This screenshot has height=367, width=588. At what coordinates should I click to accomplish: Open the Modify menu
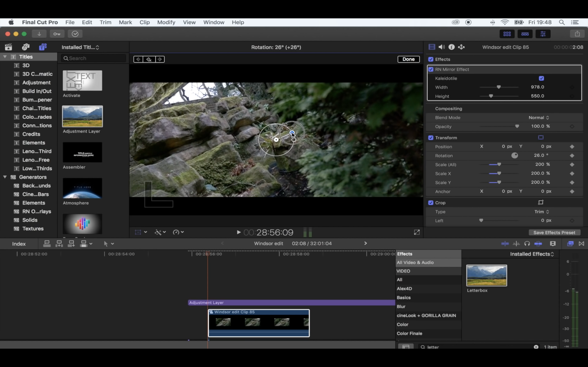(166, 22)
